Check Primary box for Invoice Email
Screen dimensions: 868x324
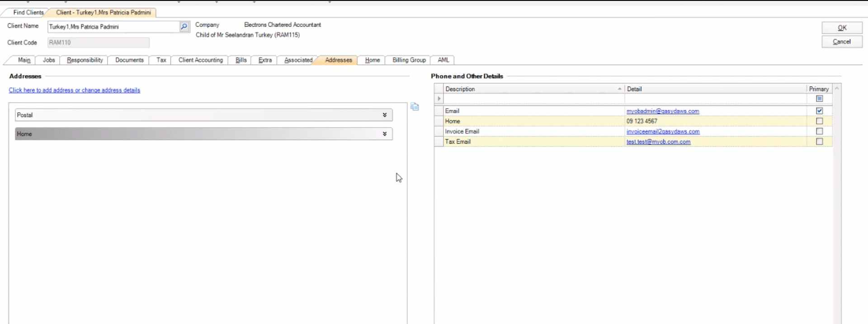tap(819, 131)
